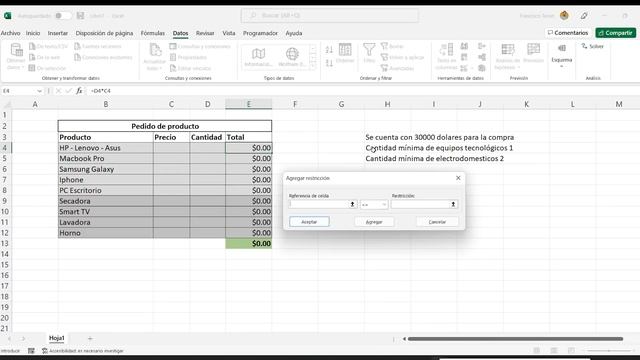This screenshot has width=640, height=360.
Task: Click the Obtener datos icon
Action: pos(16,56)
